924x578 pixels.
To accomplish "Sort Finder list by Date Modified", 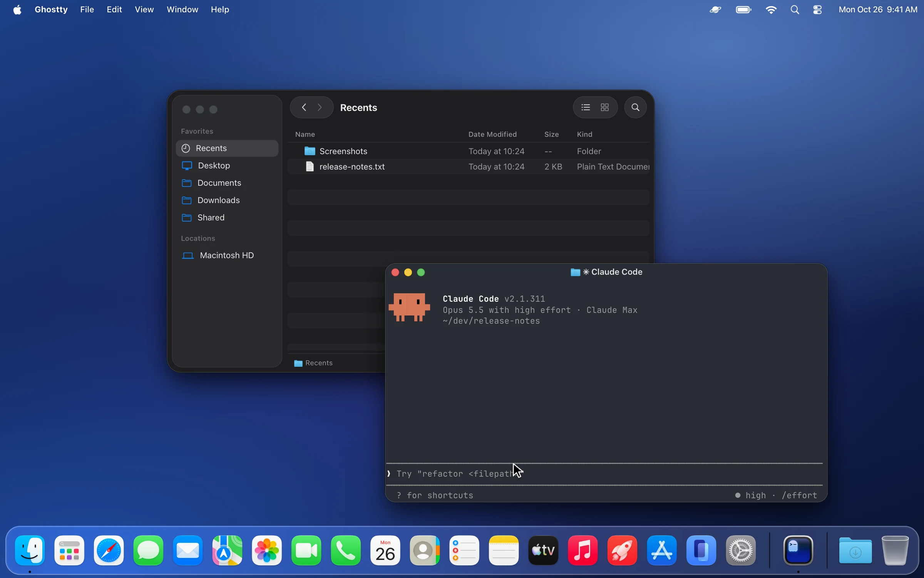I will 492,134.
